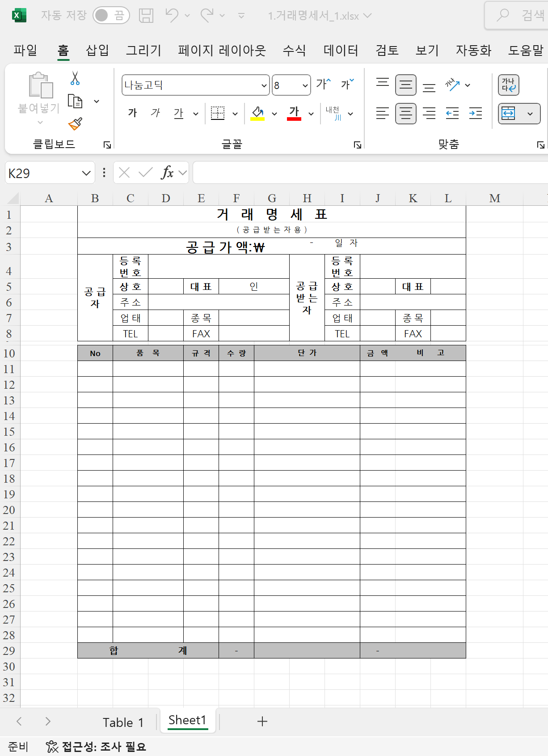Screen dimensions: 548x756
Task: Switch to the 페이지 레이아웃 tab
Action: pos(222,50)
